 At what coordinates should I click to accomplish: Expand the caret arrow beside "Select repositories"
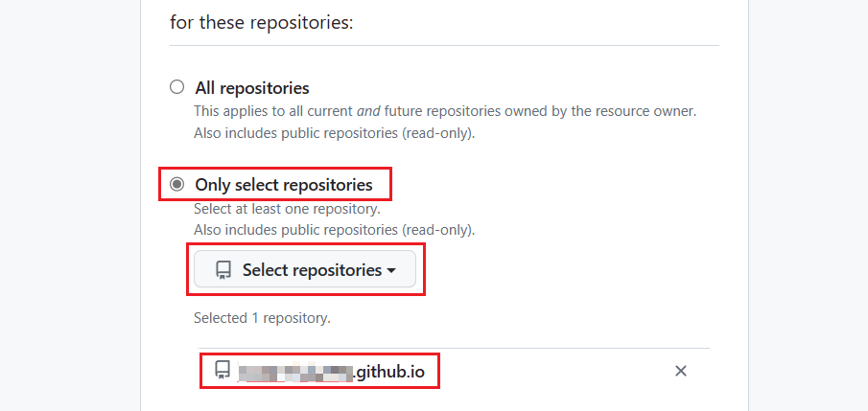tap(391, 271)
